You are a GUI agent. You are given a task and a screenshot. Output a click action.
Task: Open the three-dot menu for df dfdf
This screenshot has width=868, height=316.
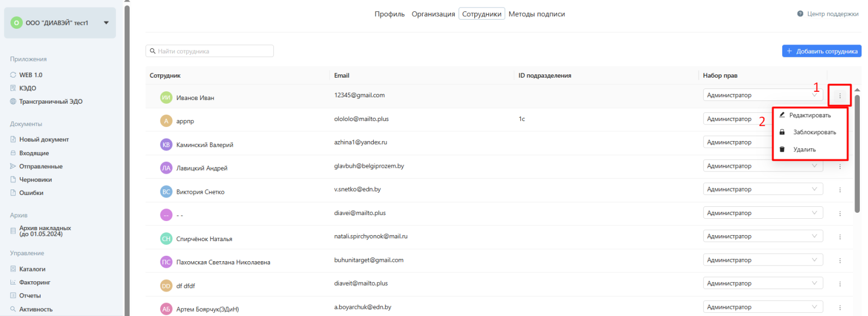click(x=839, y=284)
